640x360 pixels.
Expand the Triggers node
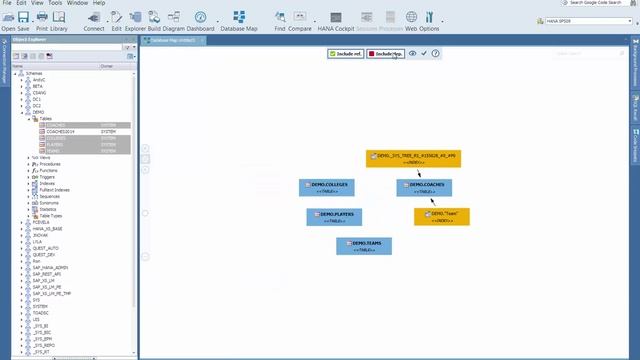(29, 177)
